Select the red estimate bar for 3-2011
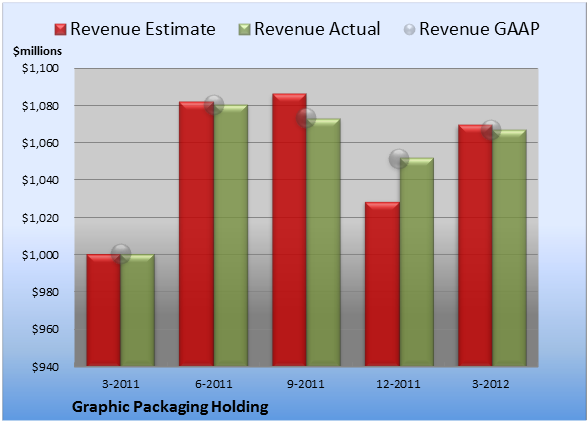 pyautogui.click(x=104, y=310)
